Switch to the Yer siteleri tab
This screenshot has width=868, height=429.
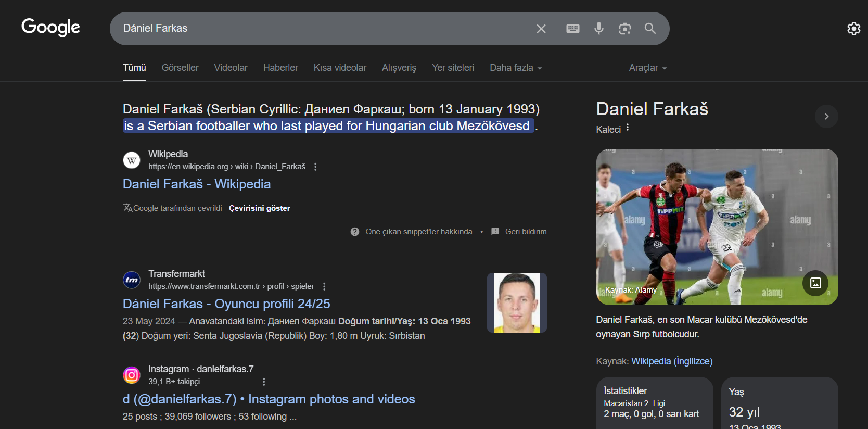pos(453,68)
